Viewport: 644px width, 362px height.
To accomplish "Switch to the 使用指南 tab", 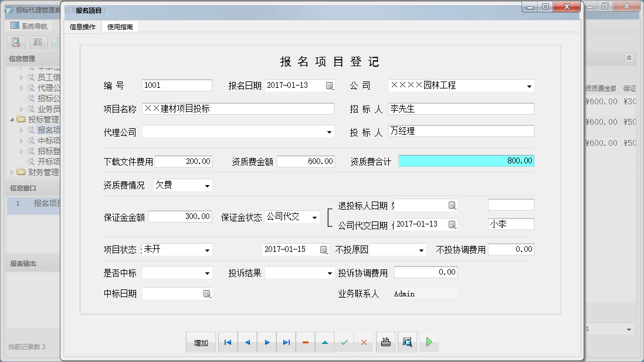I will tap(119, 26).
